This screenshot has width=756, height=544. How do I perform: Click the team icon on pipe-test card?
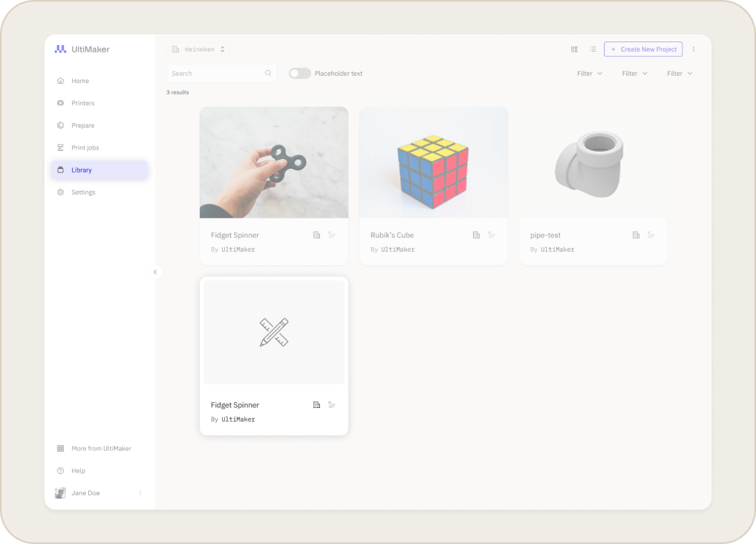[636, 235]
